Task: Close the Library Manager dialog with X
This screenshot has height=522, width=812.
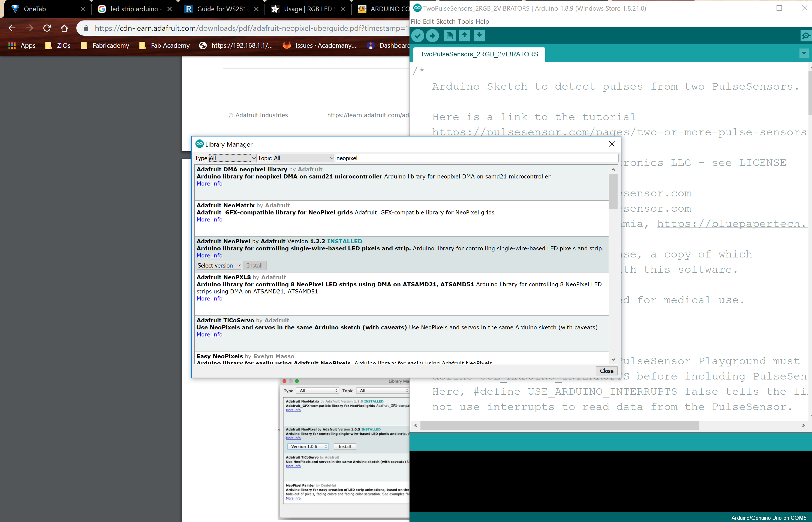Action: (x=612, y=144)
